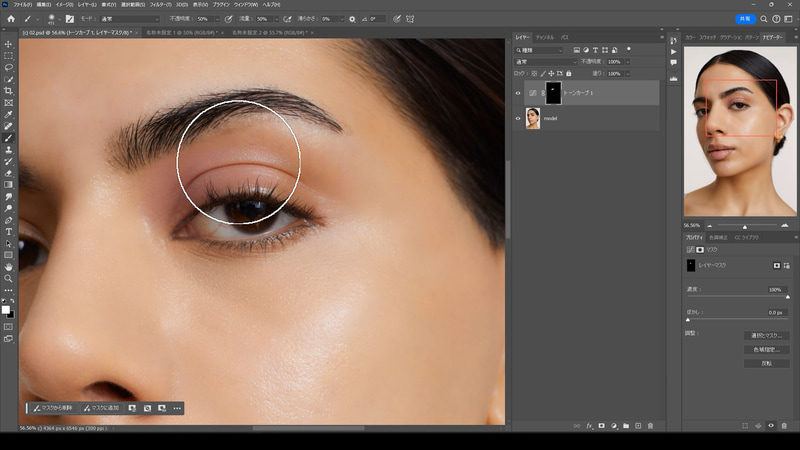Toggle visibility of the model layer
Viewport: 800px width, 450px height.
[518, 119]
